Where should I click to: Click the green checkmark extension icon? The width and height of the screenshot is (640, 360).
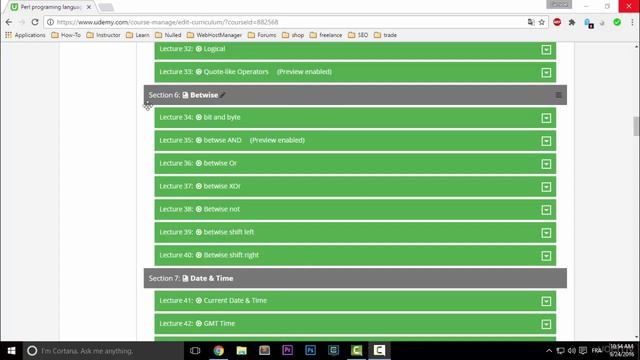point(617,22)
